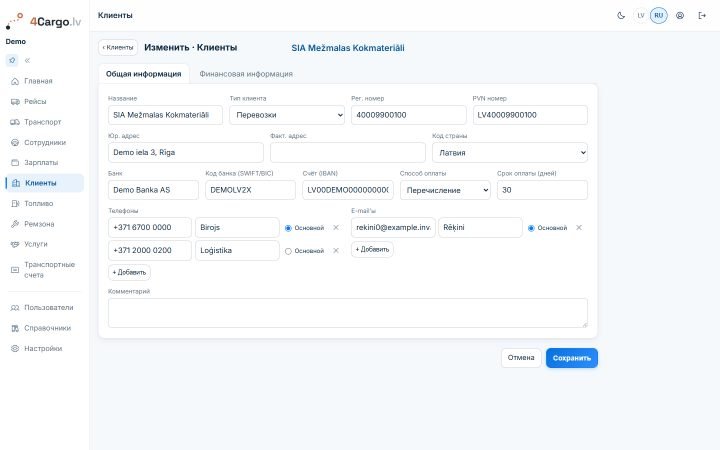Collapse the sidebar with double chevron
Image resolution: width=720 pixels, height=450 pixels.
(x=28, y=60)
